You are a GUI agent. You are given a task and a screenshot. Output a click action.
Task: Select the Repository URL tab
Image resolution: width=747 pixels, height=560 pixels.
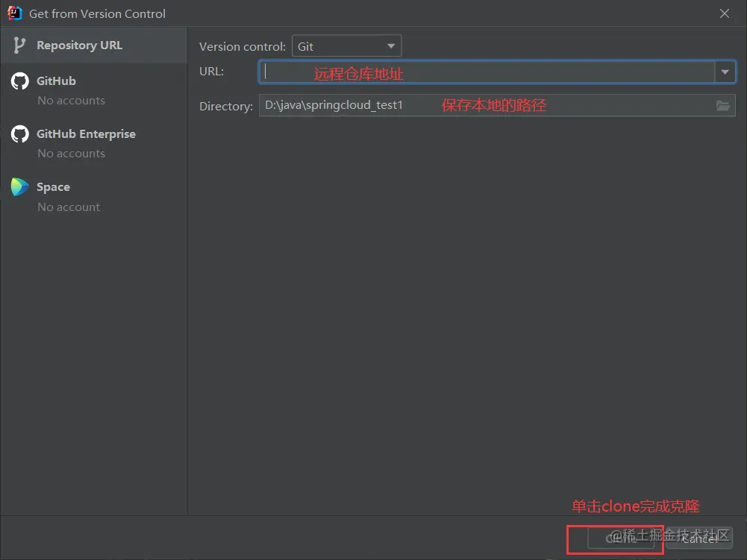94,45
